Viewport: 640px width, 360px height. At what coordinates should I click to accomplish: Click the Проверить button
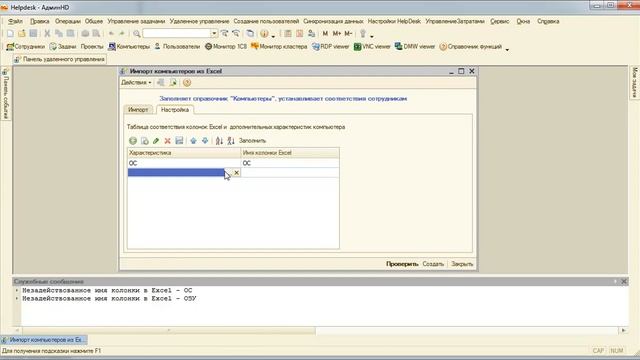[x=402, y=264]
